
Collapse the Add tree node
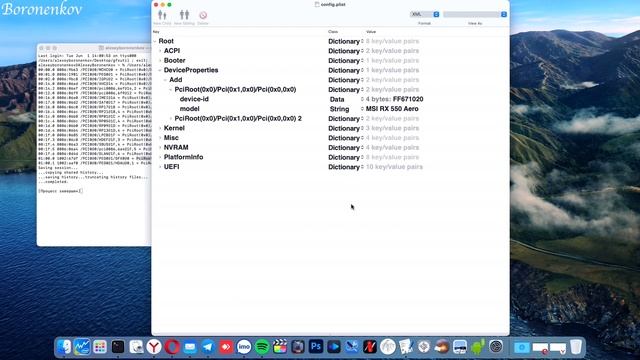pyautogui.click(x=165, y=80)
